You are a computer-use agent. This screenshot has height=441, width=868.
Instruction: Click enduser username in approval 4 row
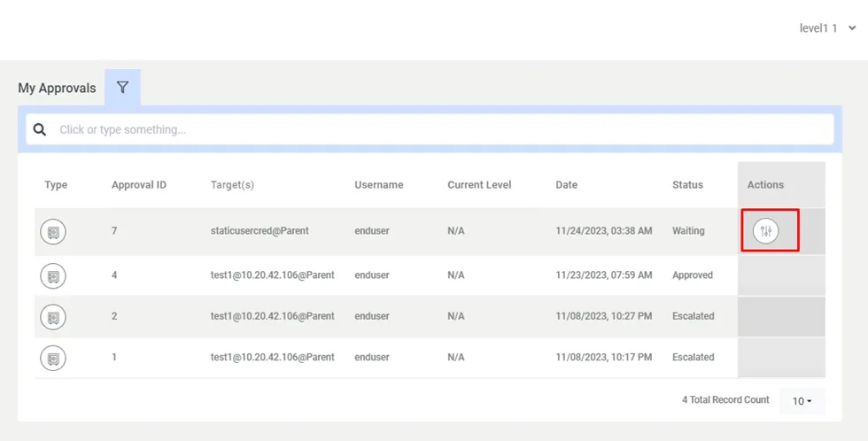click(372, 275)
